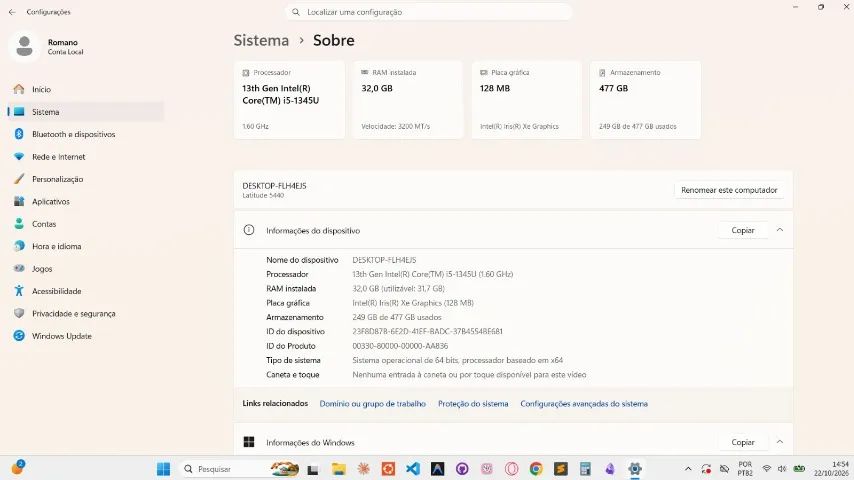Open GitHub Desktop from the taskbar
The width and height of the screenshot is (854, 480).
pos(462,469)
